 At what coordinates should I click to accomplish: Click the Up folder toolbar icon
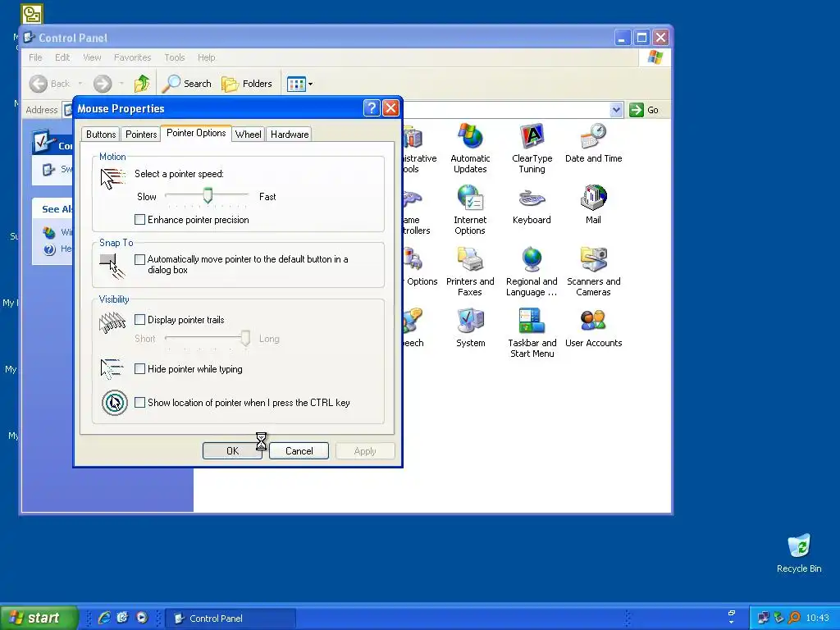(141, 84)
